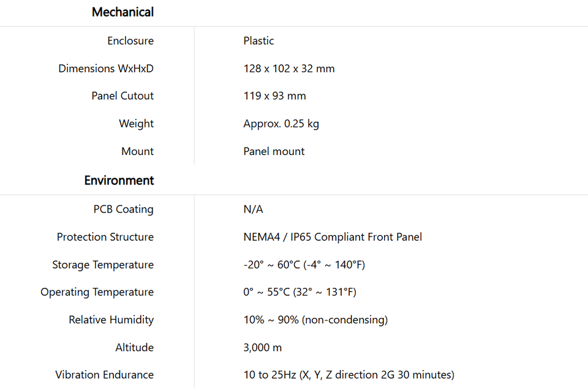Select the 10% ~ 90% non-condensing value
The height and width of the screenshot is (389, 588).
[315, 320]
